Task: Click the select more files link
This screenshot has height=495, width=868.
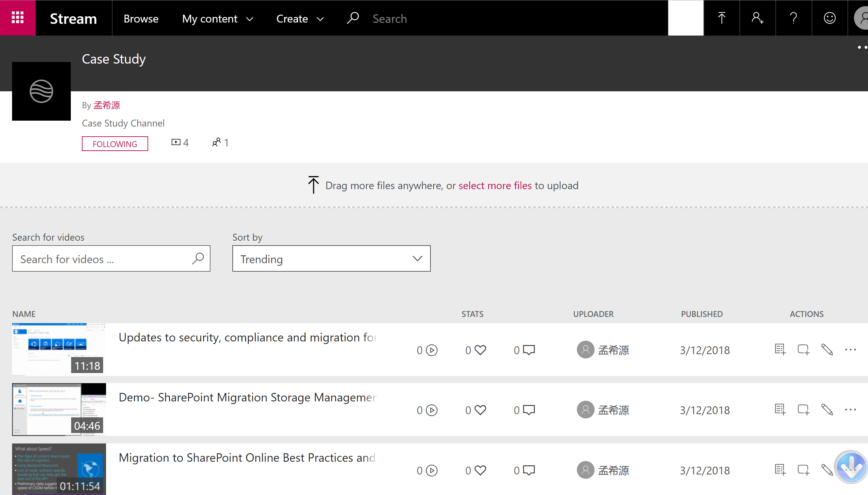Action: tap(495, 186)
